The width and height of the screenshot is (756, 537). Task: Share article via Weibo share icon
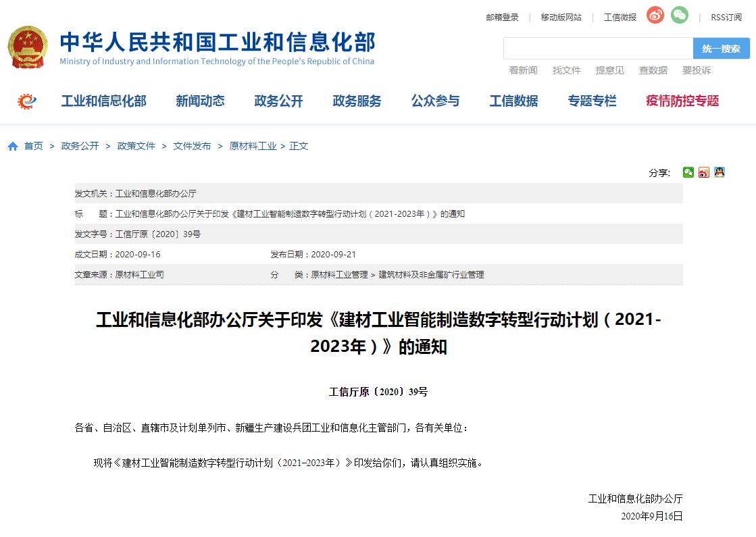pos(704,172)
